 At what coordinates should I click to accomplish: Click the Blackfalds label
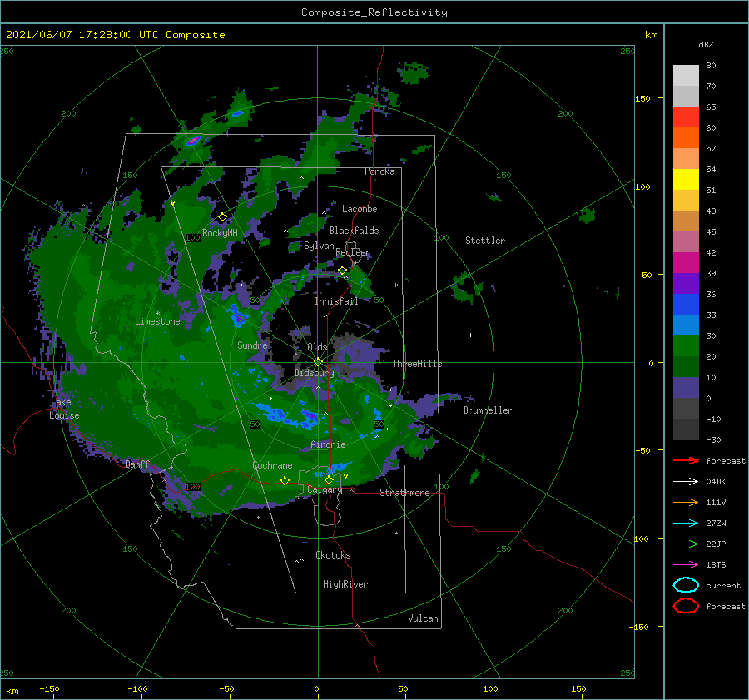pyautogui.click(x=354, y=231)
